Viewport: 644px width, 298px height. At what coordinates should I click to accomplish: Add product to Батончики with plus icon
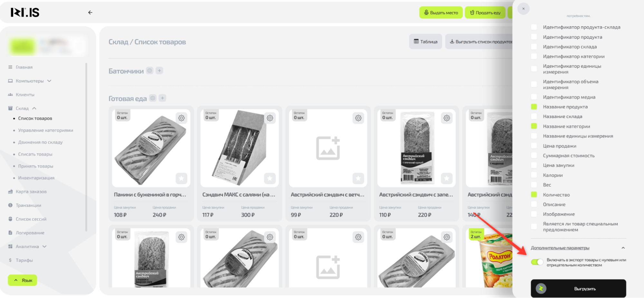click(159, 71)
